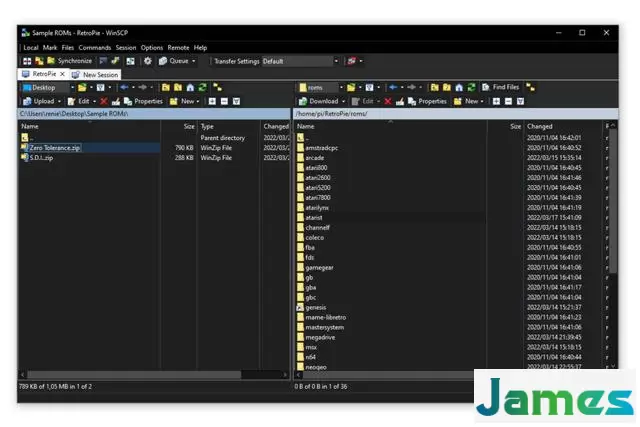Open the Preferences gear icon
This screenshot has width=640, height=427.
[x=148, y=61]
